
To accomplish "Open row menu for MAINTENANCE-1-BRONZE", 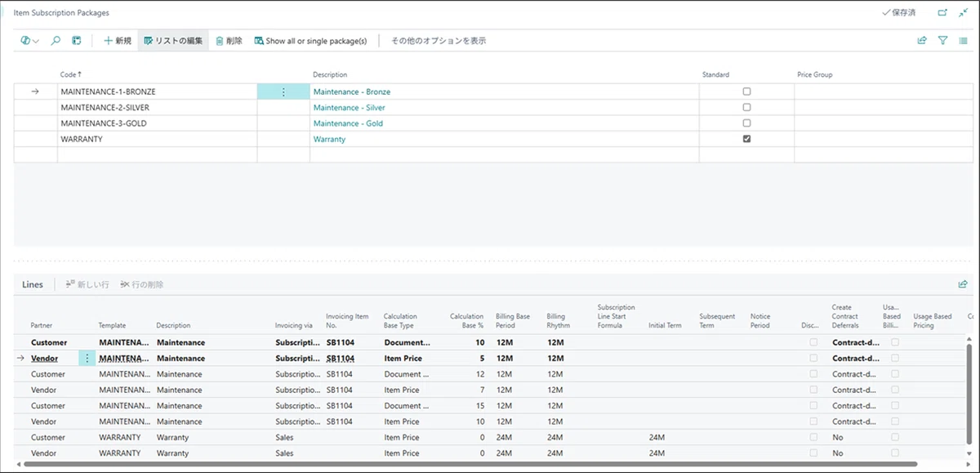I will [283, 91].
